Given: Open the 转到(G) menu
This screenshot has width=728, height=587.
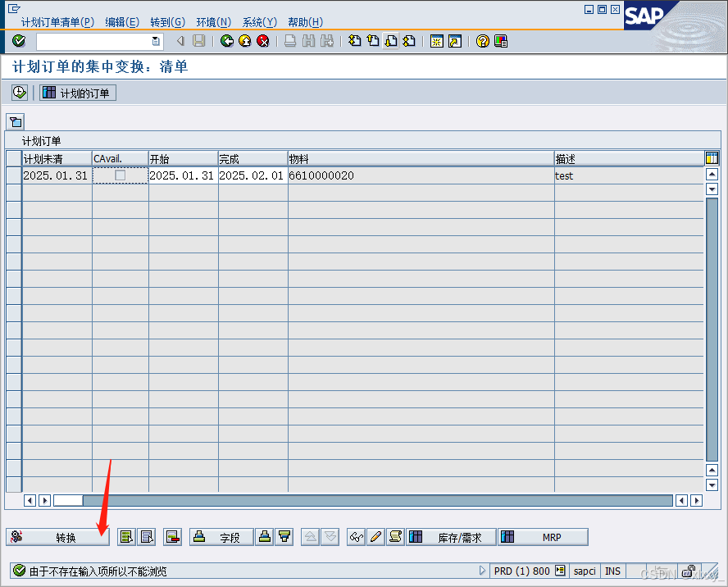Looking at the screenshot, I should pos(167,22).
